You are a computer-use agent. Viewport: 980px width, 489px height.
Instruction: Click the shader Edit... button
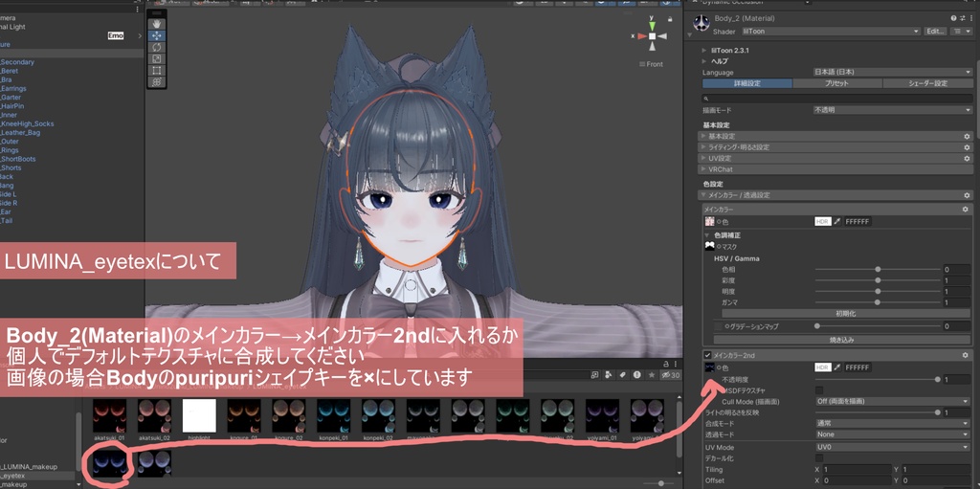coord(936,32)
